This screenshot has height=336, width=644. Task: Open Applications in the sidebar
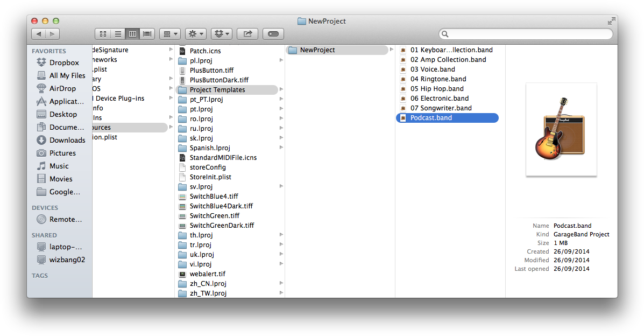[x=60, y=101]
